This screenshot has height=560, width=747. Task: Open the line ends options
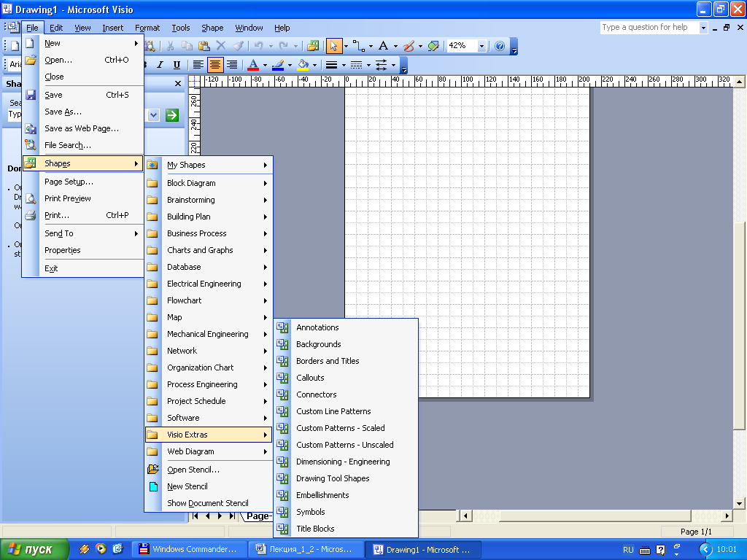click(x=381, y=65)
